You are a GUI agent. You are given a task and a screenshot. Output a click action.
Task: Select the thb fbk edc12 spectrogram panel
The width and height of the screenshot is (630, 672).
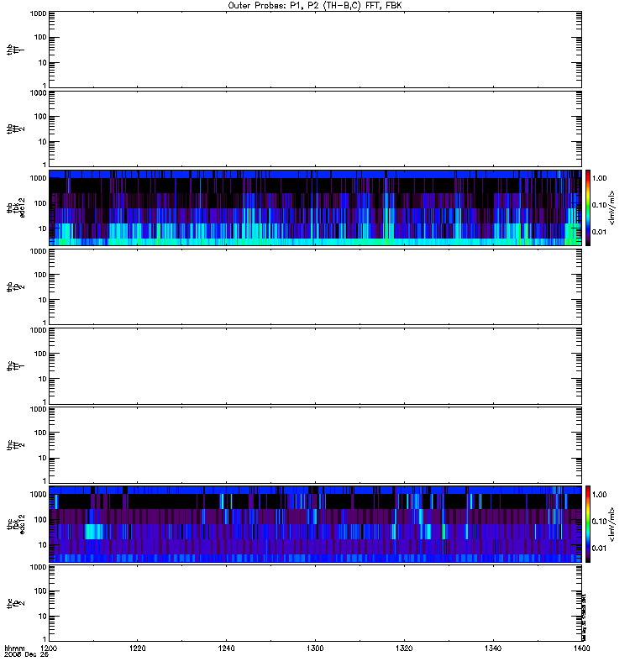315,207
